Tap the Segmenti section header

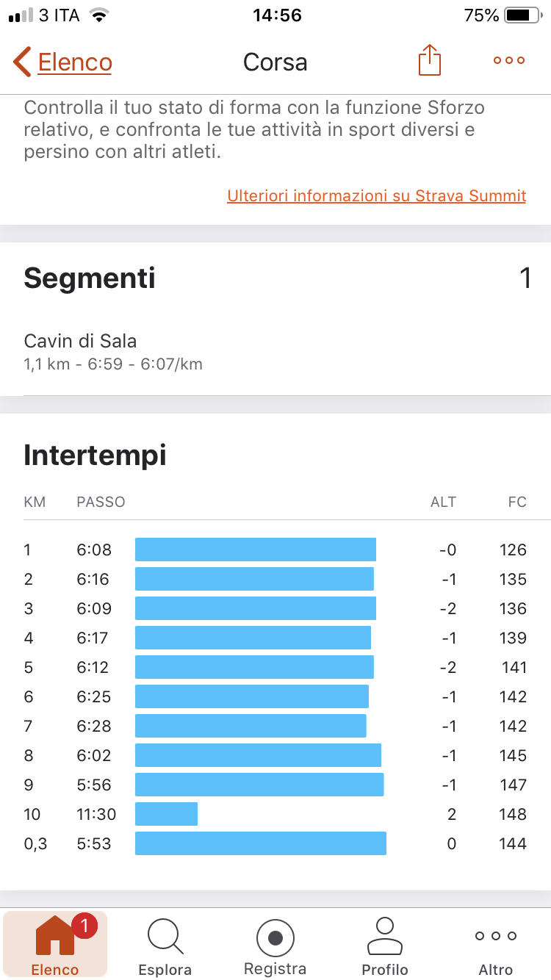90,278
